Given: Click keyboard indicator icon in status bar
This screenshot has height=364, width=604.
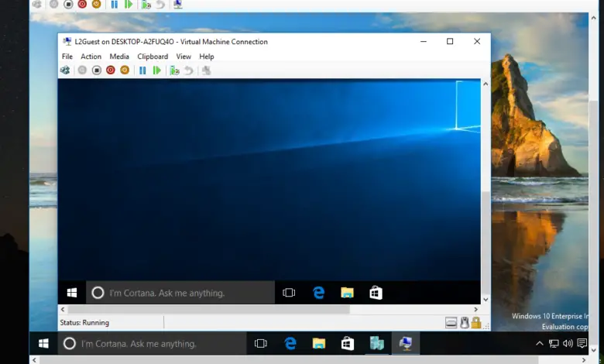Looking at the screenshot, I should click(451, 322).
